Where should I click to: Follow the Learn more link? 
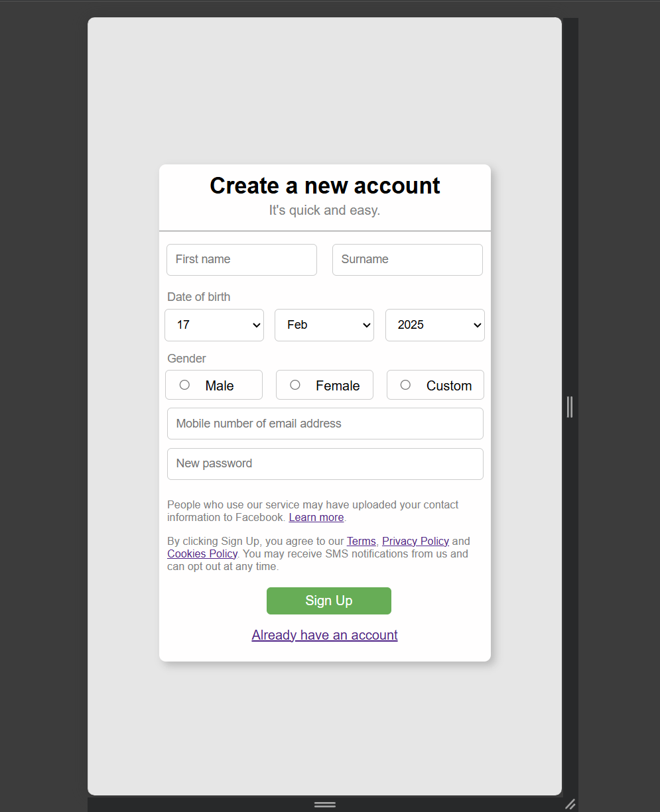click(x=316, y=517)
